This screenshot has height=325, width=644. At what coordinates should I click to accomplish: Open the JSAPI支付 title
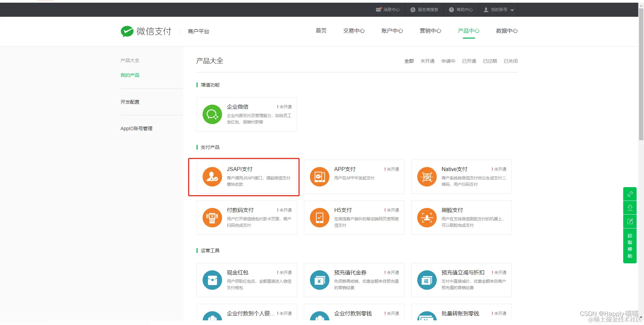[239, 169]
